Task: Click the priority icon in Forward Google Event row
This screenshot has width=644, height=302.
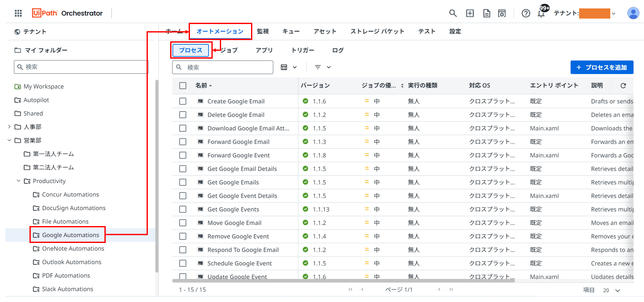Action: tap(366, 155)
